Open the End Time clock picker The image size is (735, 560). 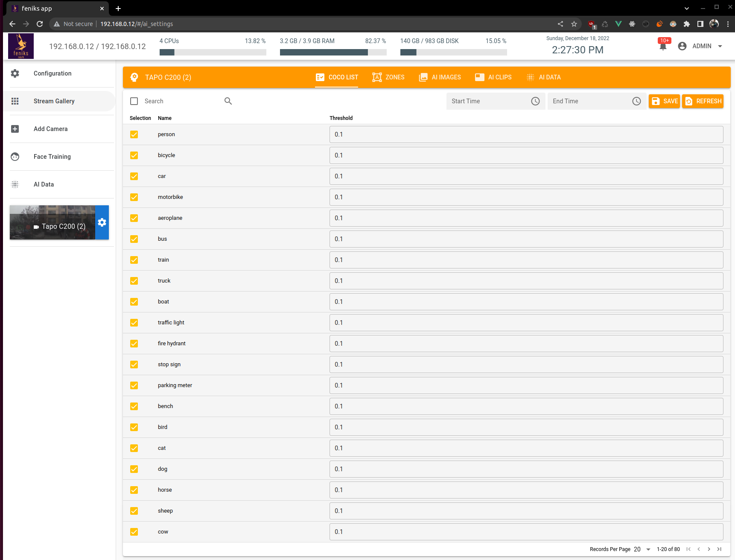[636, 101]
